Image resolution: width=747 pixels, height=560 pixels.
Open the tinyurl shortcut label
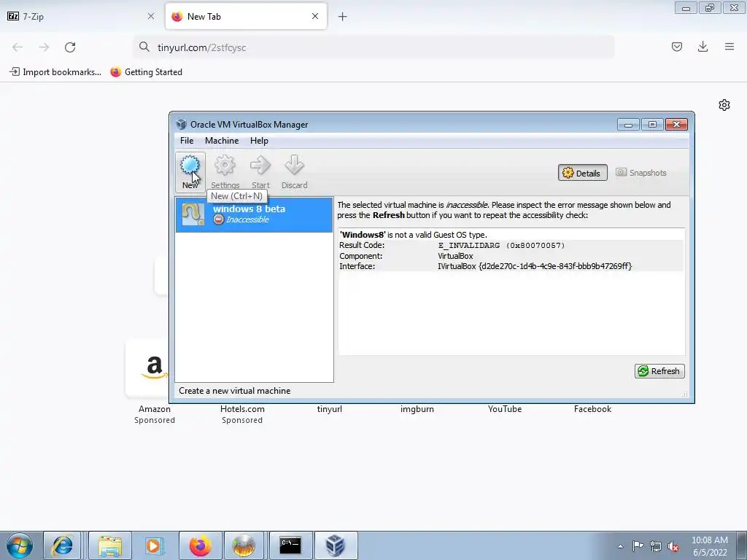[x=330, y=409]
